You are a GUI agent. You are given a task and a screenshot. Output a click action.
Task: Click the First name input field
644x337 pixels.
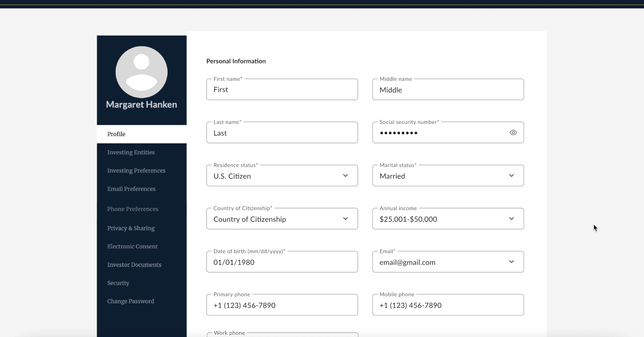(282, 90)
